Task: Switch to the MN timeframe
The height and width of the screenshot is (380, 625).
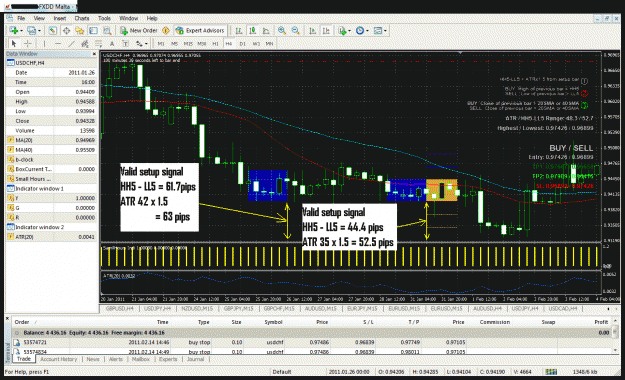Action: (x=269, y=43)
